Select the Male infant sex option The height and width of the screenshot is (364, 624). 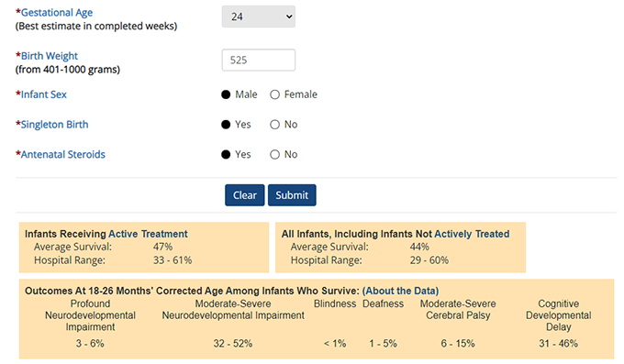pyautogui.click(x=226, y=94)
